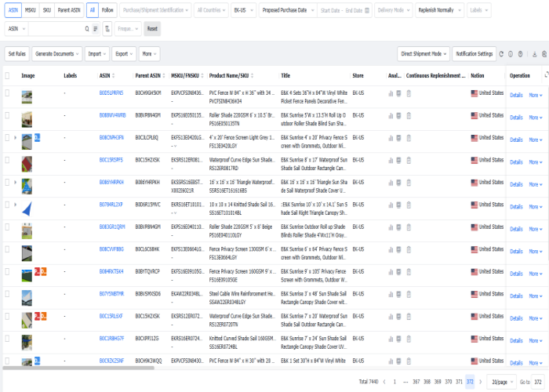Click the filter icon beside the search box
This screenshot has height=392, width=549.
click(x=107, y=29)
